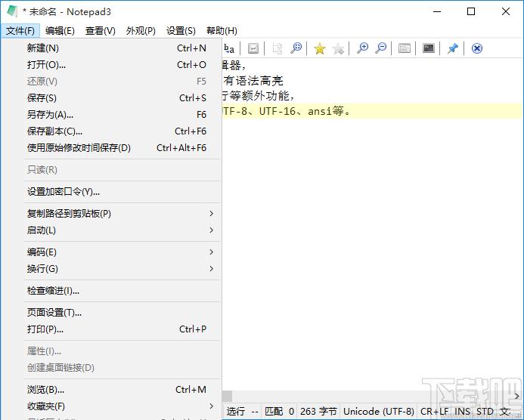Choose 检查缩进(I)... menu entry

point(111,291)
